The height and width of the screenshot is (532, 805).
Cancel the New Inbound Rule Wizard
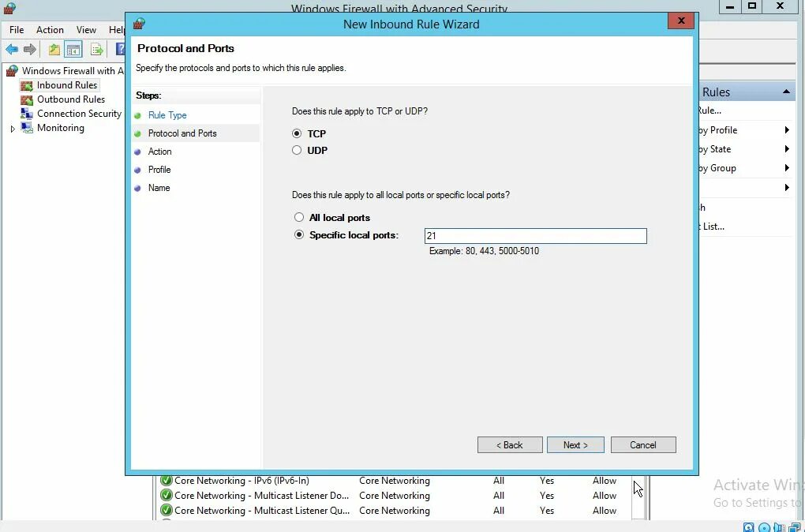[643, 444]
